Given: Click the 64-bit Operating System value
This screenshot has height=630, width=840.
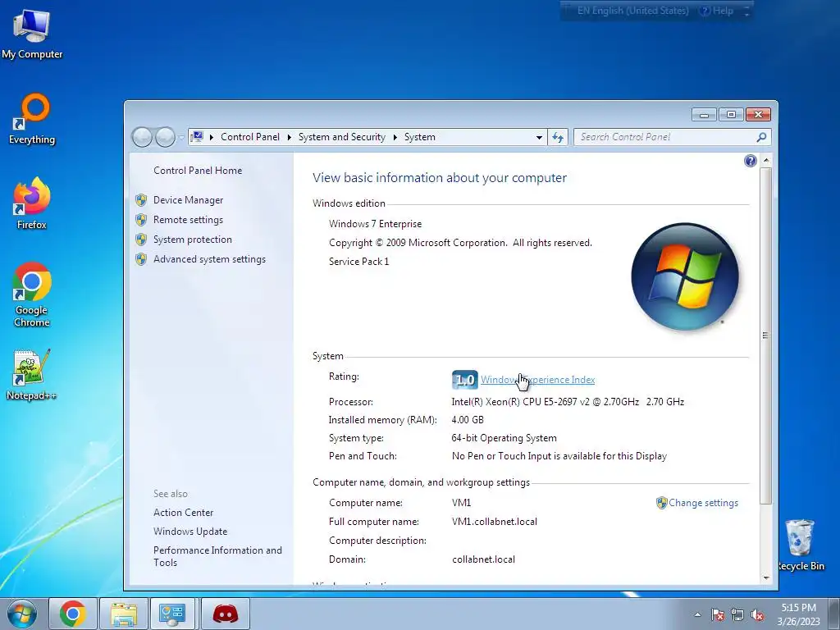Looking at the screenshot, I should point(504,438).
